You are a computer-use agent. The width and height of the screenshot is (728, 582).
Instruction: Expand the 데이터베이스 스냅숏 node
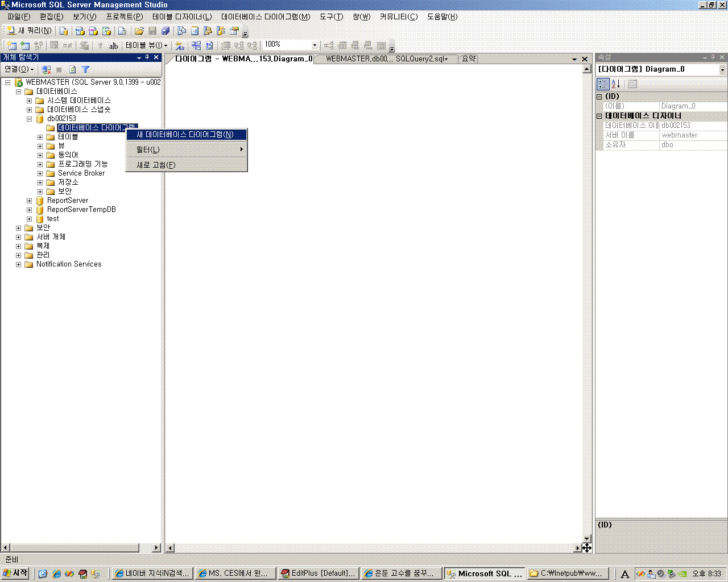pos(30,110)
